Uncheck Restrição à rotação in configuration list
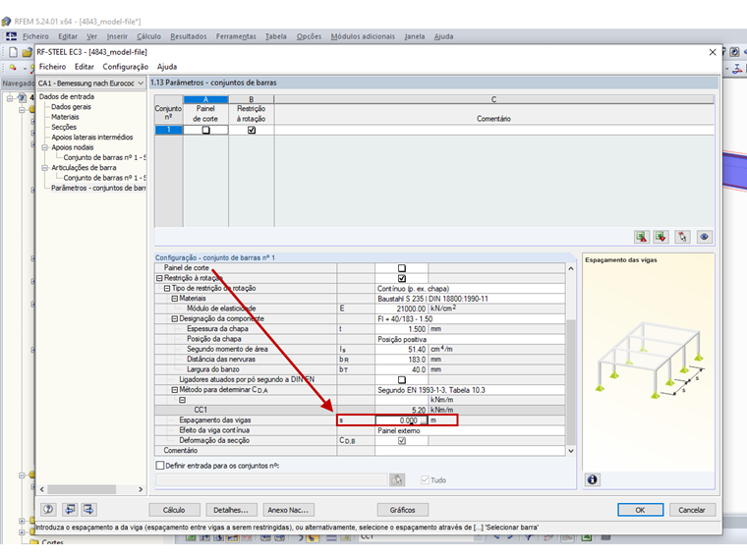Viewport: 747px width, 560px height. coord(402,278)
